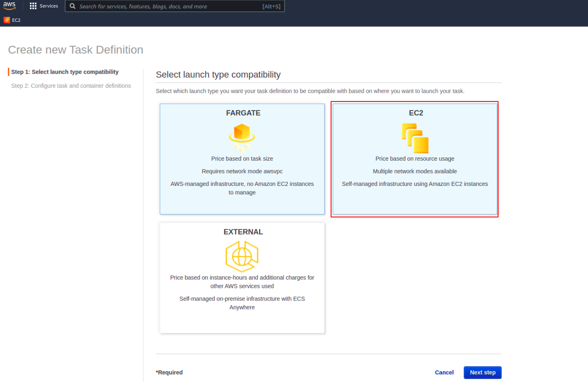Pick the EXTERNAL launch type option
Viewport: 588px width, 382px height.
pyautogui.click(x=242, y=278)
